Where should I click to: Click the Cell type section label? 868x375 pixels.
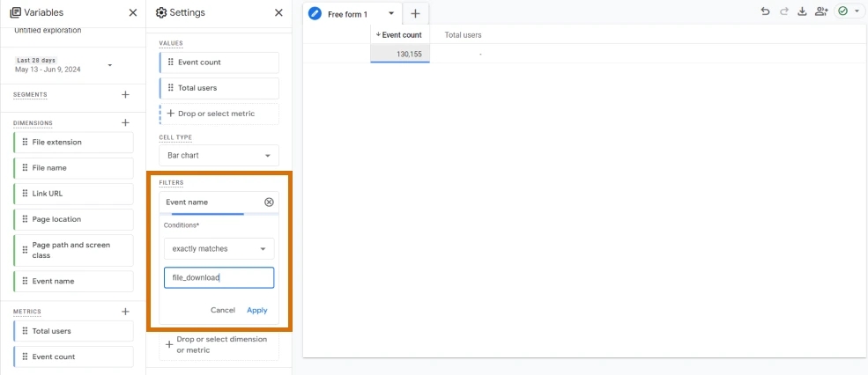pyautogui.click(x=175, y=137)
